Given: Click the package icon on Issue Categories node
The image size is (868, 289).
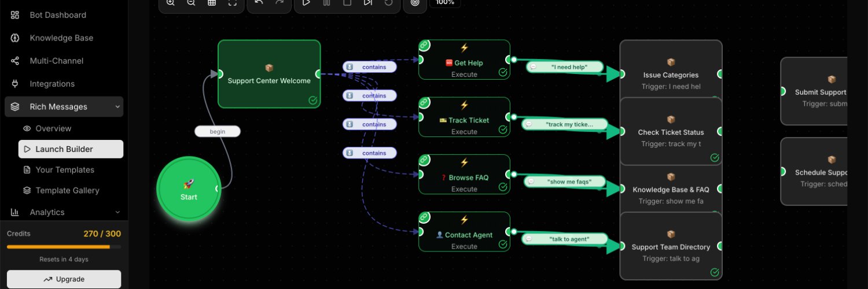Looking at the screenshot, I should (671, 62).
